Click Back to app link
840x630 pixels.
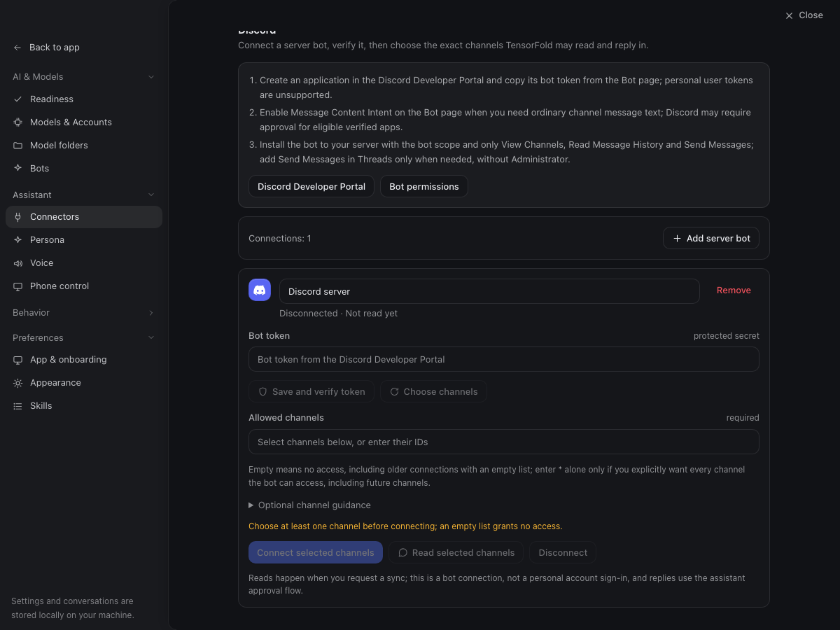tap(84, 48)
